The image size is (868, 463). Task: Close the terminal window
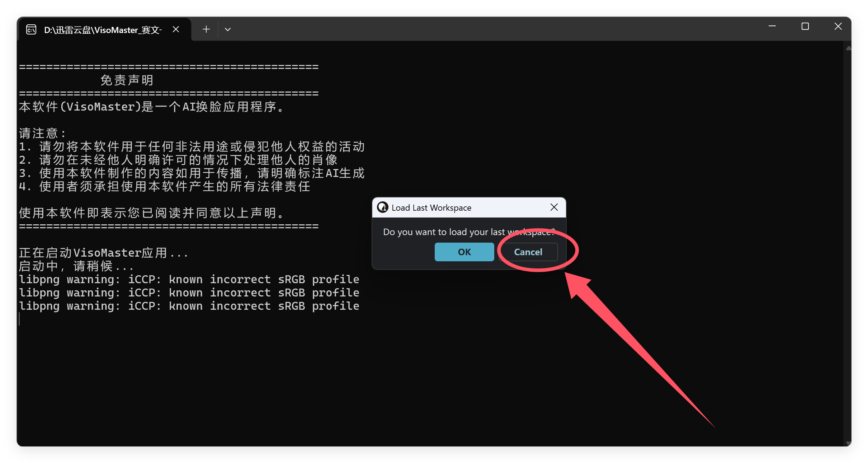(838, 26)
